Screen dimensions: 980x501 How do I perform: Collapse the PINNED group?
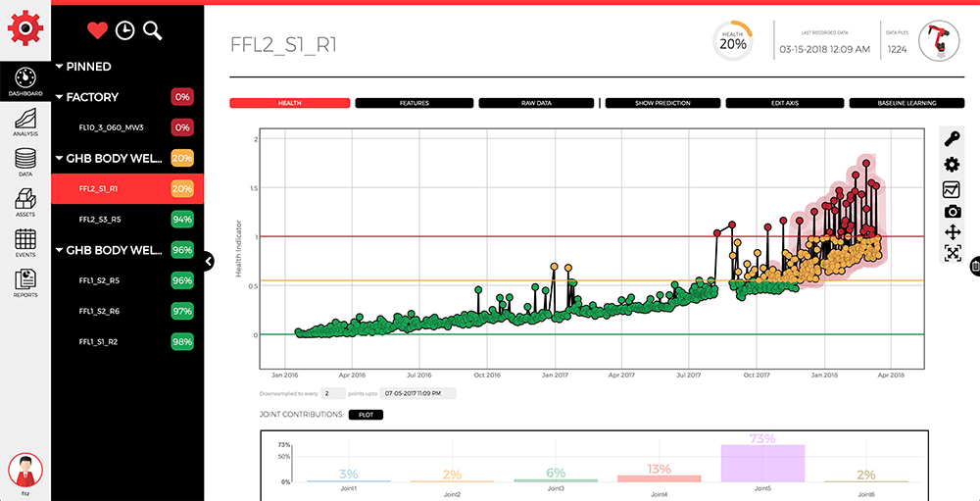60,67
